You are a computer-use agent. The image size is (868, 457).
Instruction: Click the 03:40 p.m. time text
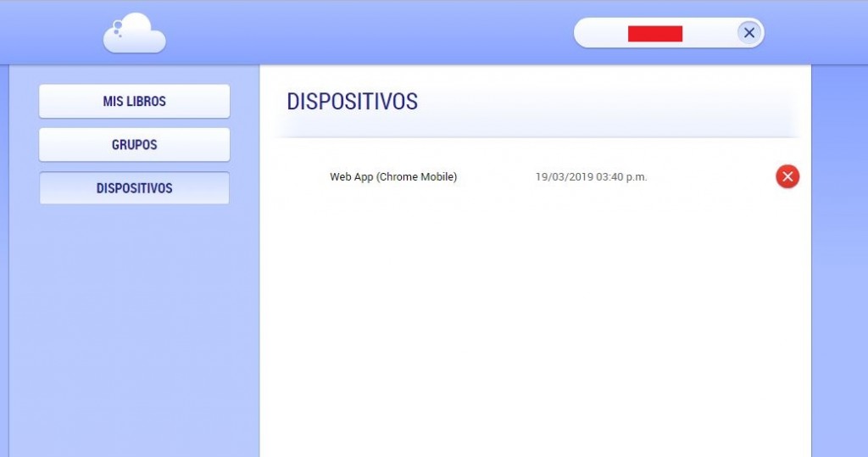click(621, 177)
